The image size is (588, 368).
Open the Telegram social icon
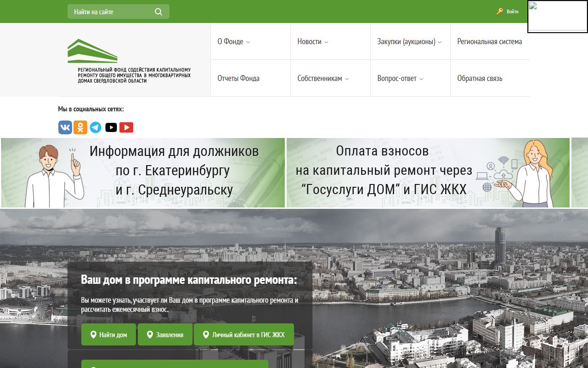click(x=96, y=127)
